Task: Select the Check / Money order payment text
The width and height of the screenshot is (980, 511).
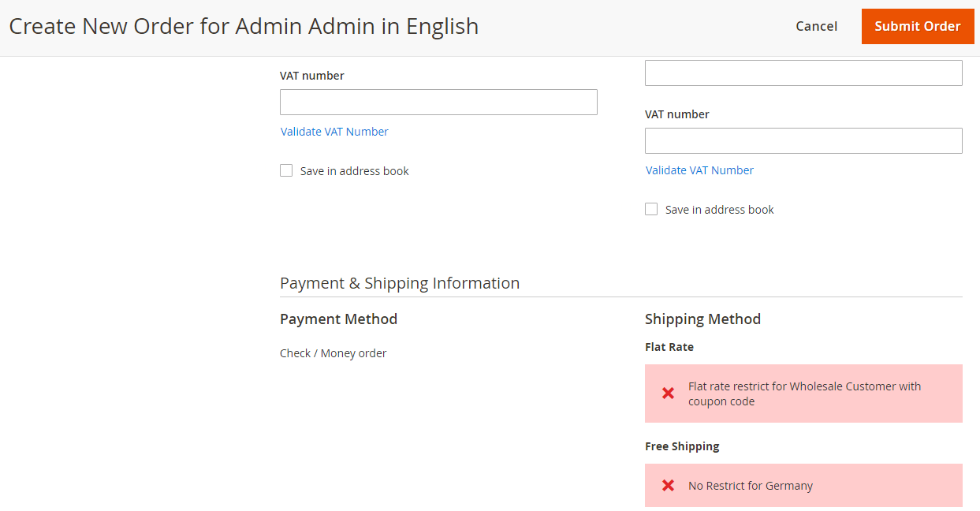Action: (333, 353)
